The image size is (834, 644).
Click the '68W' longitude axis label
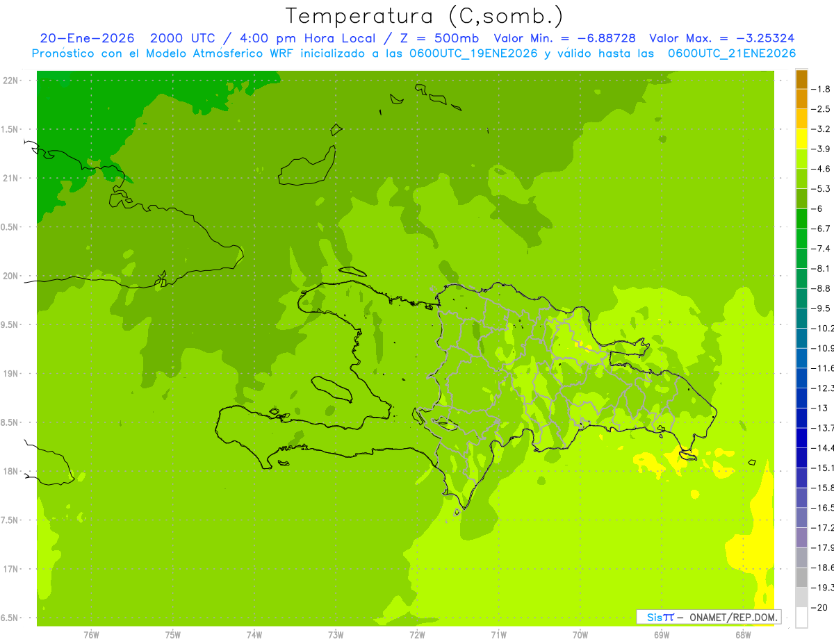click(743, 635)
